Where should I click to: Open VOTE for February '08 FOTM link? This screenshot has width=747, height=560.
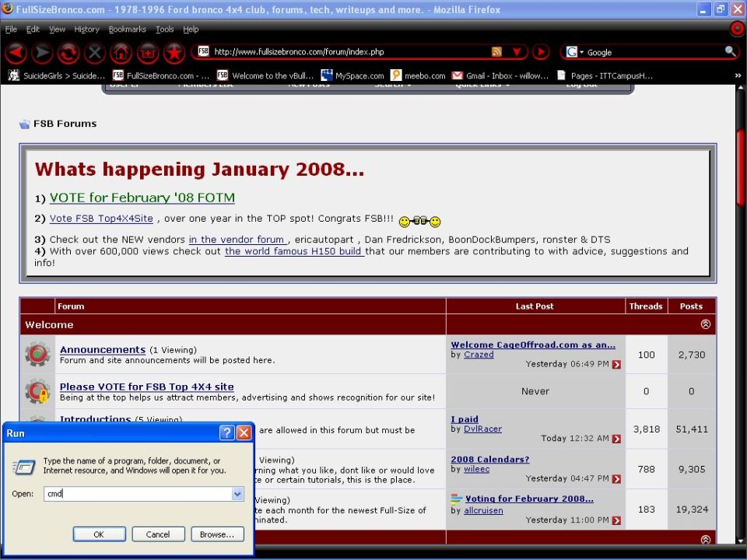[142, 198]
